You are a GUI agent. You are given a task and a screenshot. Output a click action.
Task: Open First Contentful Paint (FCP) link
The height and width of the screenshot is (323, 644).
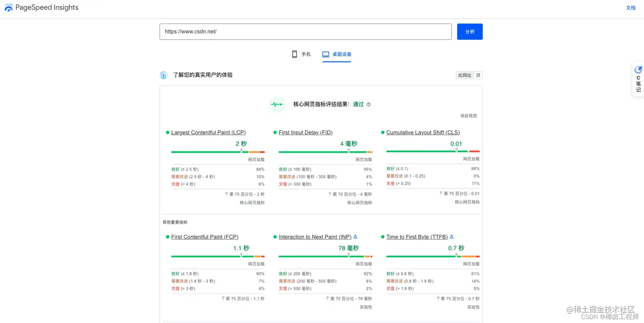[205, 237]
